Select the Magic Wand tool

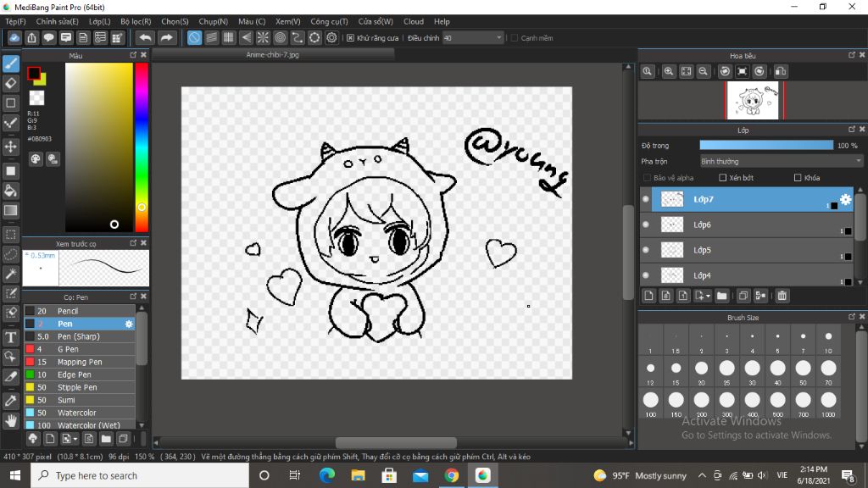coord(11,274)
